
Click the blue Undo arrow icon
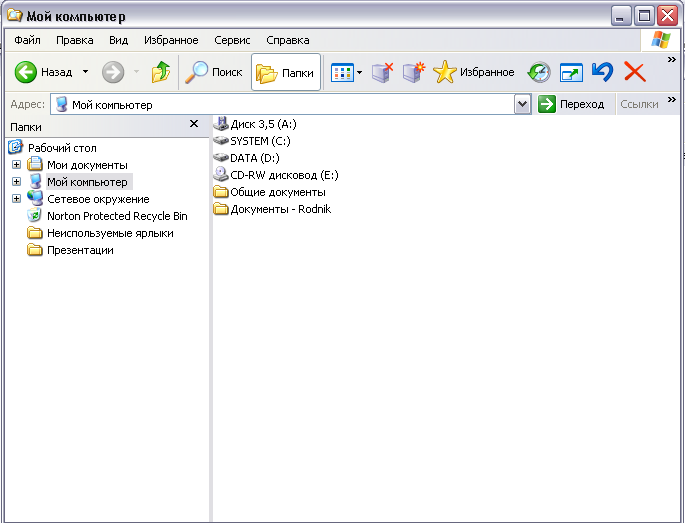pyautogui.click(x=602, y=72)
